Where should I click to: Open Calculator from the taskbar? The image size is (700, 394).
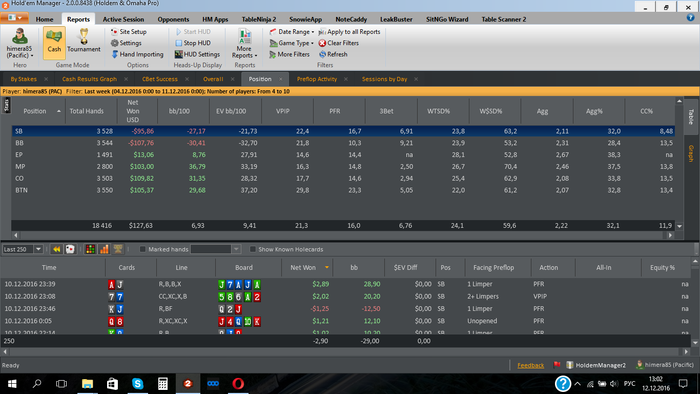(x=162, y=383)
